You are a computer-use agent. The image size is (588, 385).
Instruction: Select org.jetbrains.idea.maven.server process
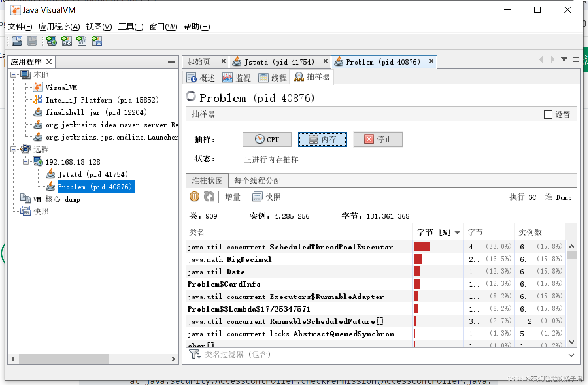coord(112,125)
